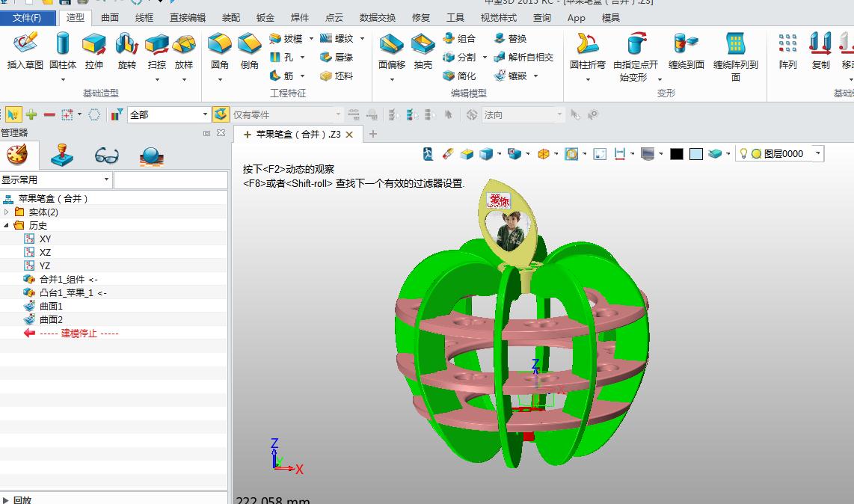Click the black color swatch in view toolbar
This screenshot has height=504, width=854.
677,154
